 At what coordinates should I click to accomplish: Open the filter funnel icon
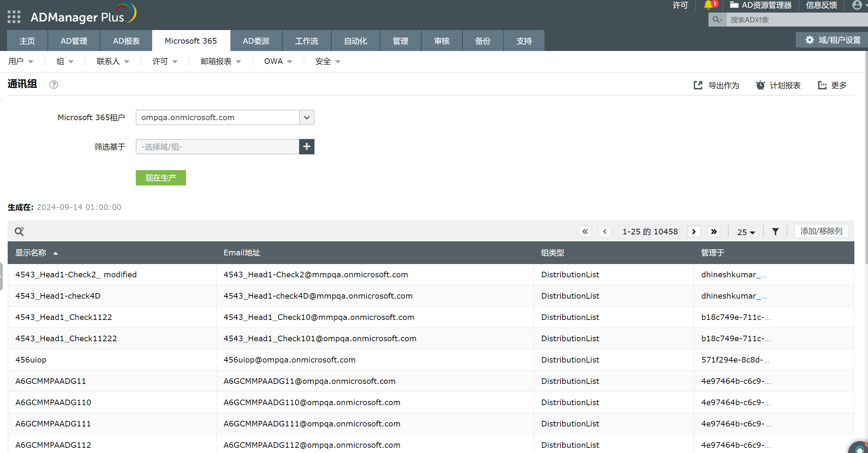point(775,232)
